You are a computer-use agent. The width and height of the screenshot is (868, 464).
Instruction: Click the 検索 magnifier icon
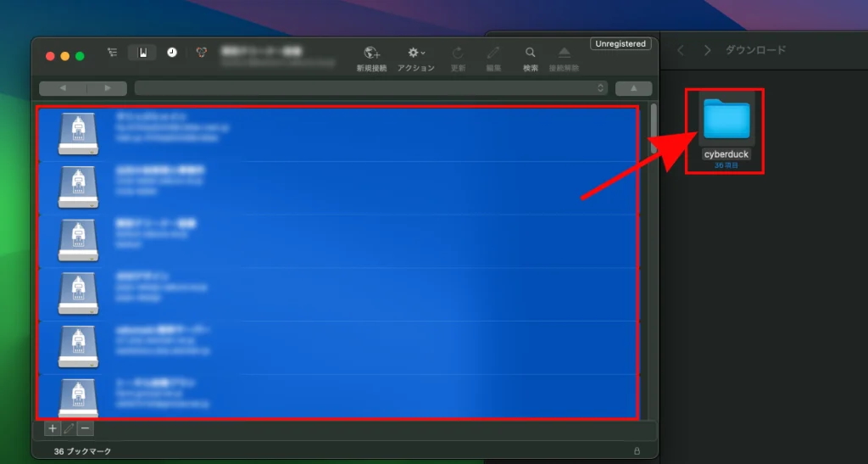(x=530, y=53)
